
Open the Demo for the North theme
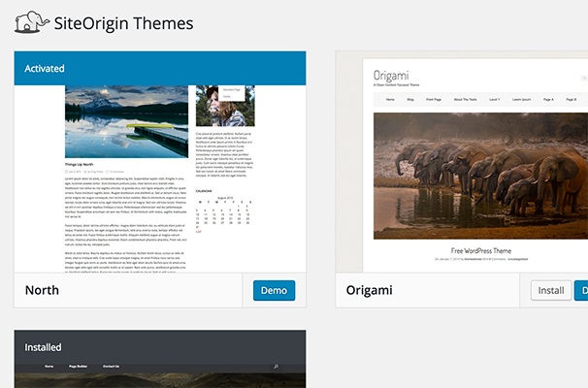point(275,291)
